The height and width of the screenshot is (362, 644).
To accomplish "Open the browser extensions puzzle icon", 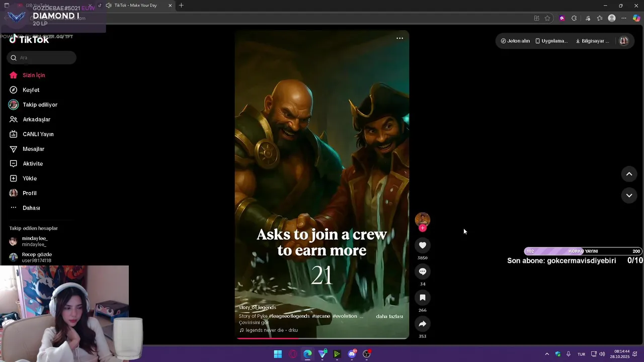I will click(574, 18).
